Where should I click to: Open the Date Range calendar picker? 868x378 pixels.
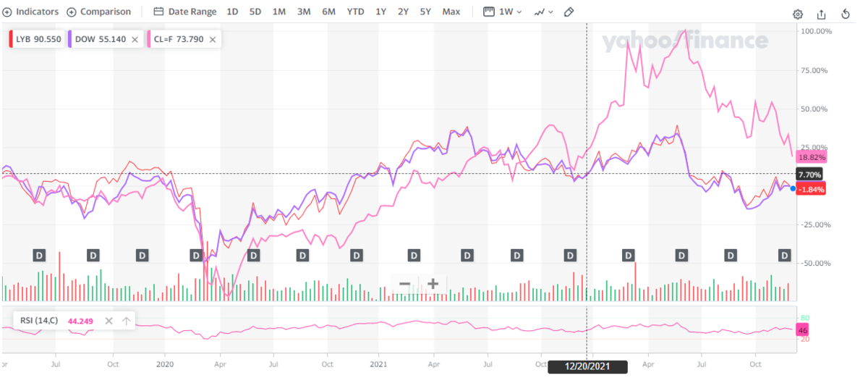point(185,12)
